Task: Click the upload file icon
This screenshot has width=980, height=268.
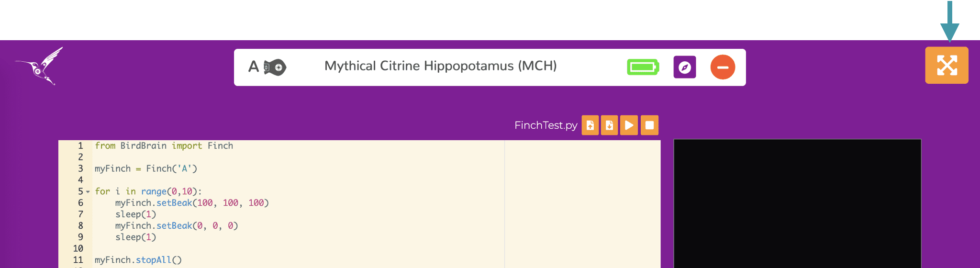Action: (590, 125)
